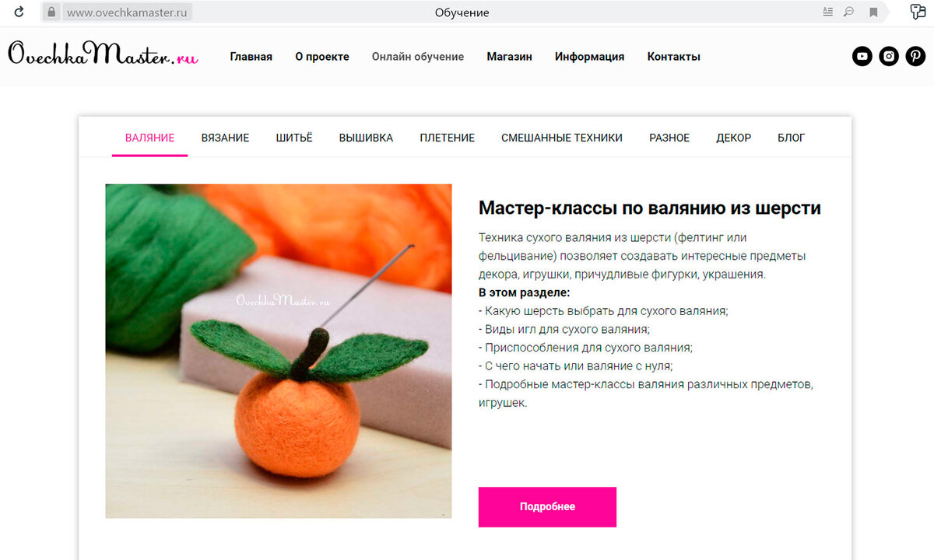Click the search magnifier icon in address bar
This screenshot has width=934, height=560.
848,12
